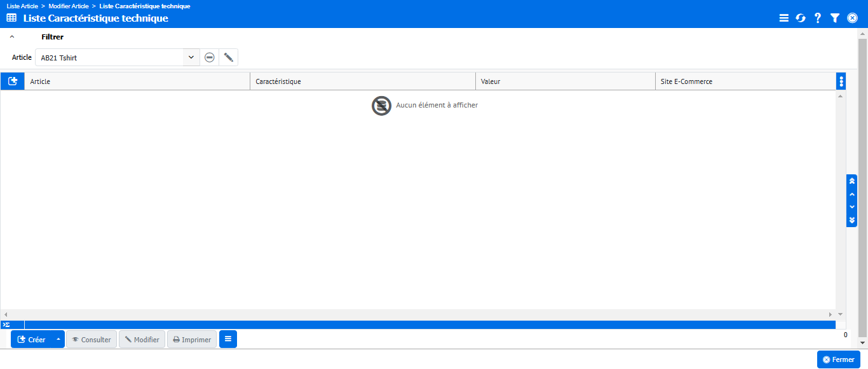Click the refresh icon in header

coord(801,18)
